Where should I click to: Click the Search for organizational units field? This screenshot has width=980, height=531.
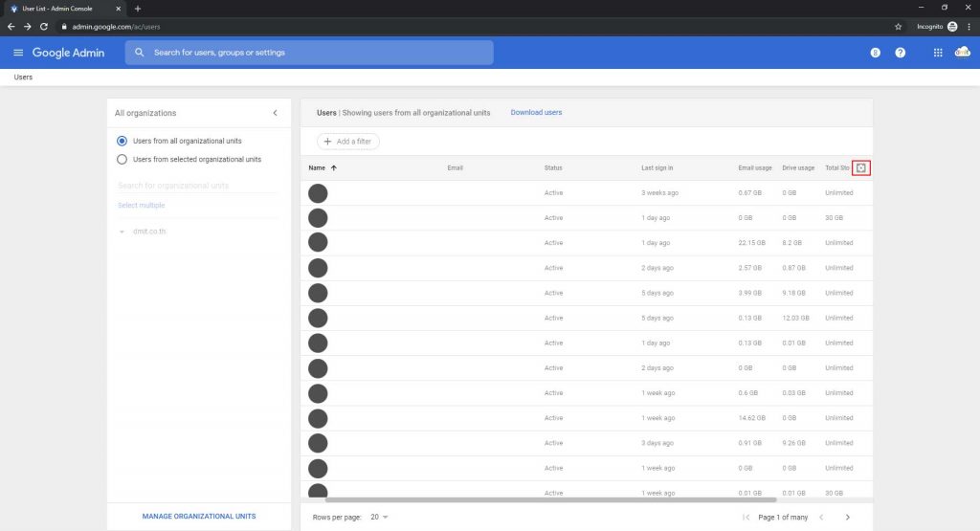[x=197, y=186]
